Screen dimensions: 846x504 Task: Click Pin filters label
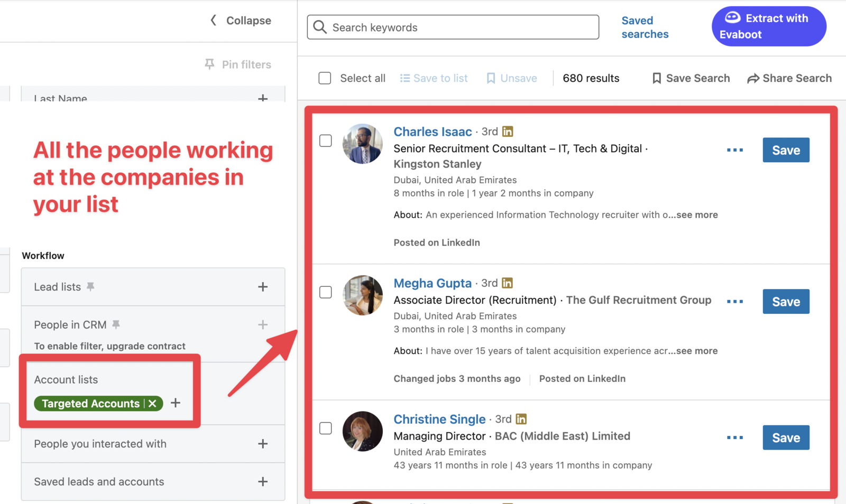coord(246,64)
